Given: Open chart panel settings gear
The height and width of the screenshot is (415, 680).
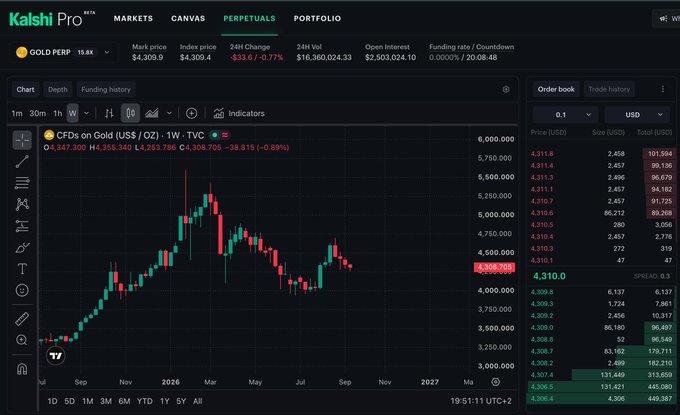Looking at the screenshot, I should (x=506, y=89).
